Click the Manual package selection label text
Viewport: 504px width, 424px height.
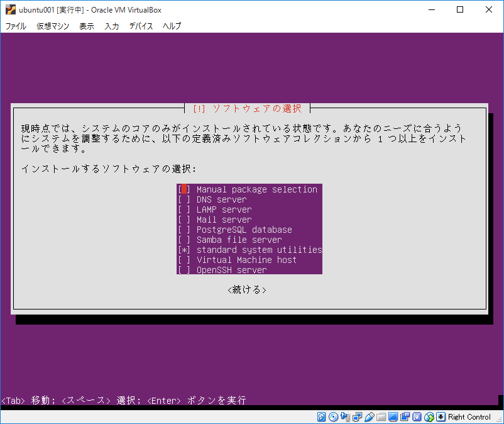[x=257, y=189]
